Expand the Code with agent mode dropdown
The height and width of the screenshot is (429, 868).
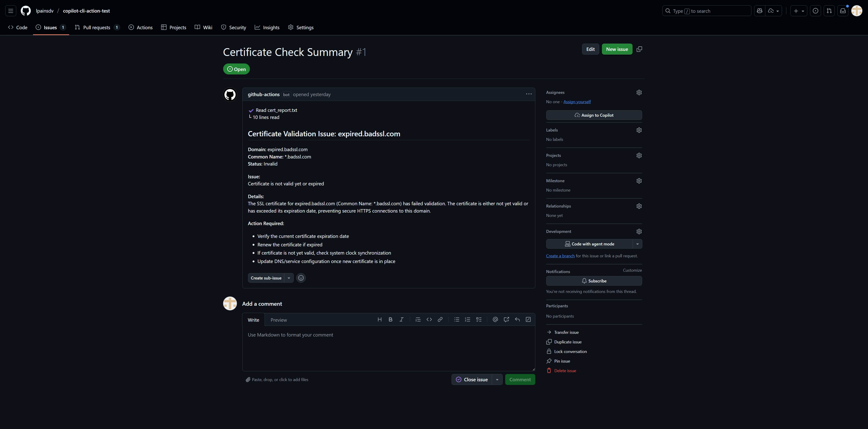click(x=637, y=244)
